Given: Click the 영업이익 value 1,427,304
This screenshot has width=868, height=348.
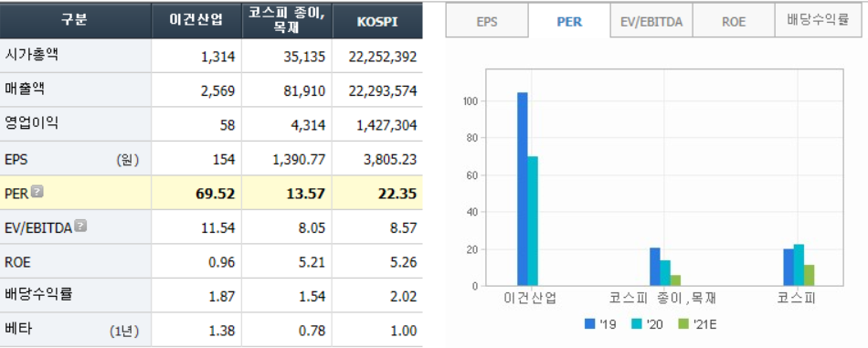Looking at the screenshot, I should (x=386, y=125).
